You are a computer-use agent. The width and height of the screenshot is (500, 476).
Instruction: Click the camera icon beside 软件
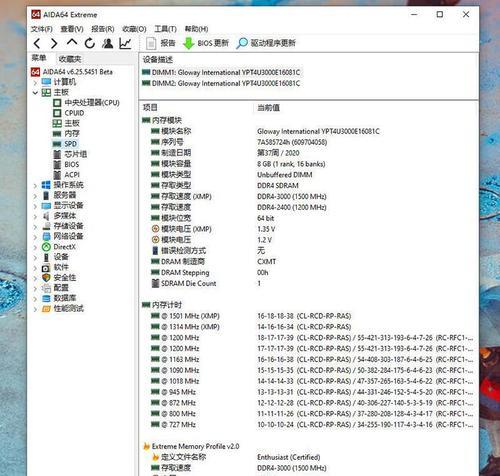[46, 268]
